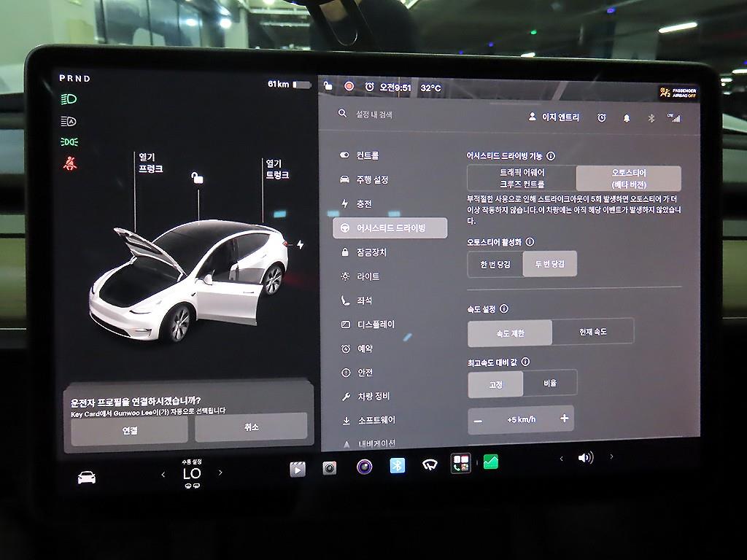Tap the 열기 트렁크 open trunk label
The image size is (747, 560).
277,169
